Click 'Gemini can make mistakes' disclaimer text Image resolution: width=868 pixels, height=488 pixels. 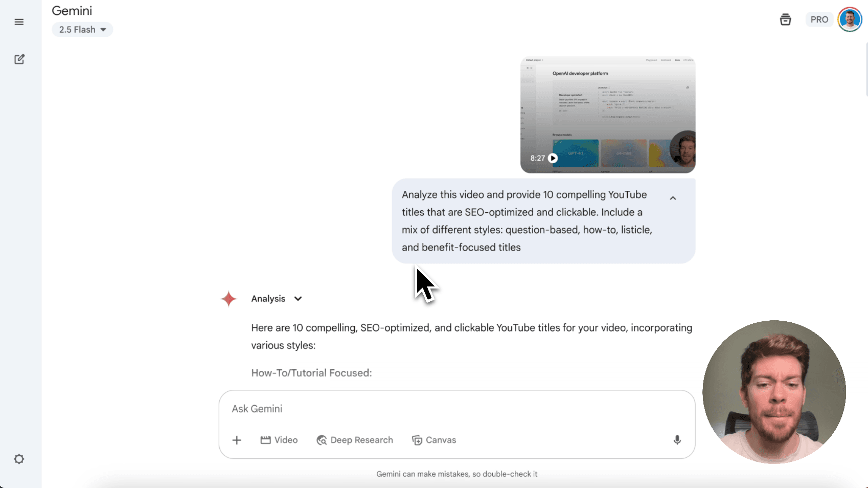457,474
